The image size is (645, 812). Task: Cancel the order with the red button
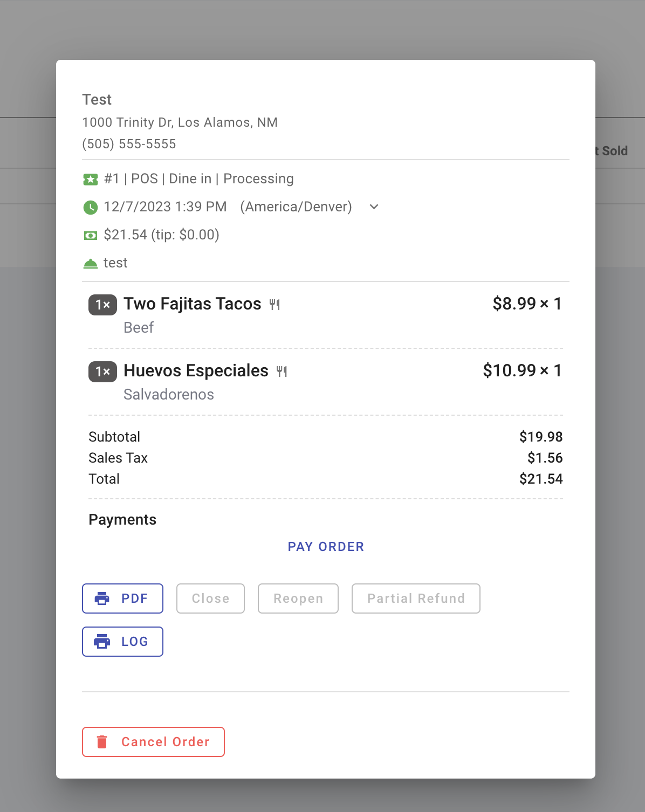coord(153,742)
